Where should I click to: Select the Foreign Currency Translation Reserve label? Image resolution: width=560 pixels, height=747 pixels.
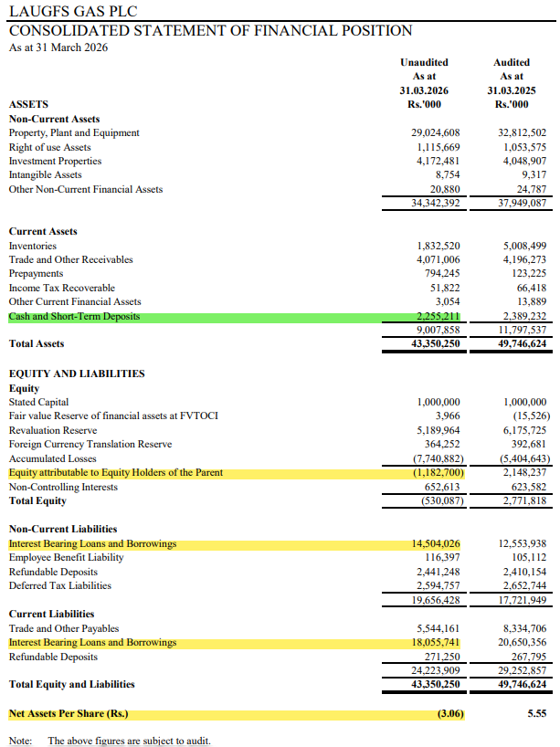90,444
